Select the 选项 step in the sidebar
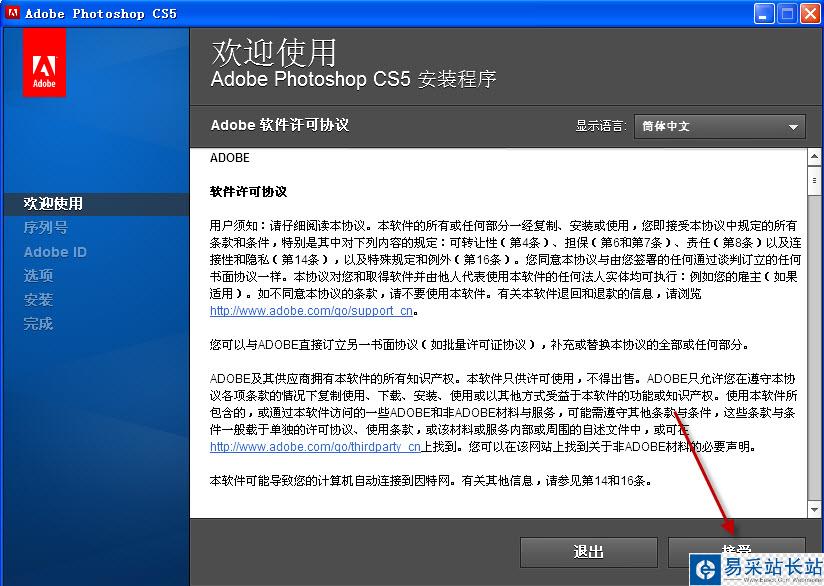This screenshot has width=824, height=586. pos(38,275)
